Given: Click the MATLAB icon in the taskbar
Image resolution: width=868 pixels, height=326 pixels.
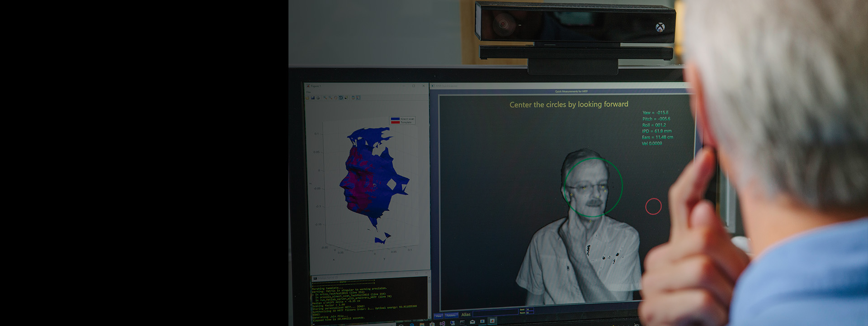Looking at the screenshot, I should [492, 321].
